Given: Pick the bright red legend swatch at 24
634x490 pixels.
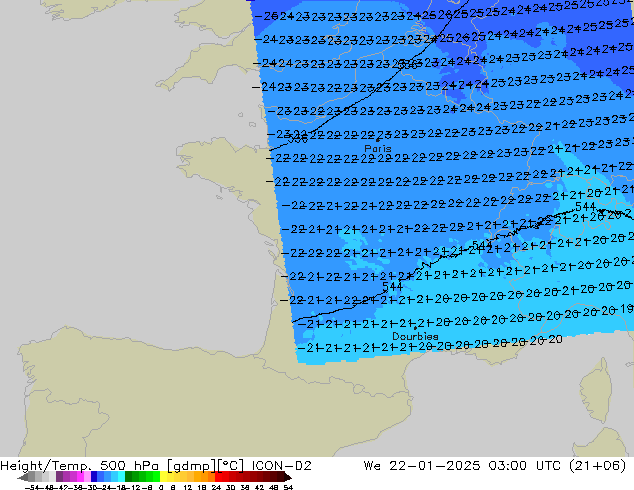Looking at the screenshot, I should (x=218, y=477).
